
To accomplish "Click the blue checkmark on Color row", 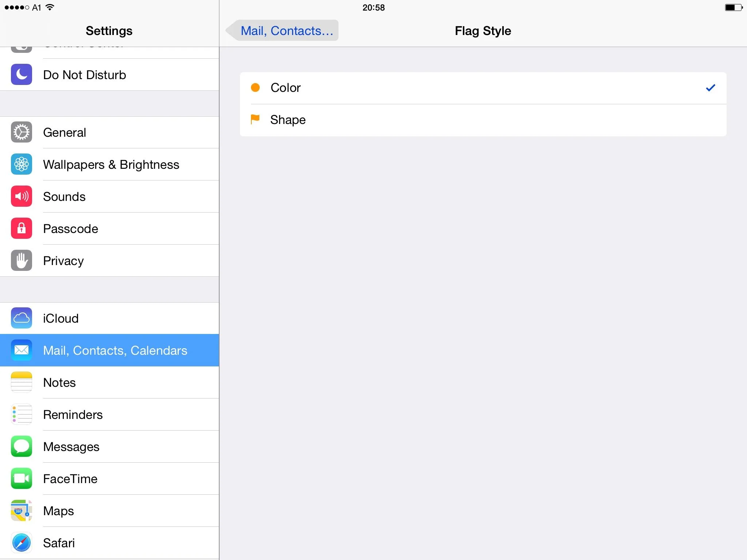I will coord(710,88).
